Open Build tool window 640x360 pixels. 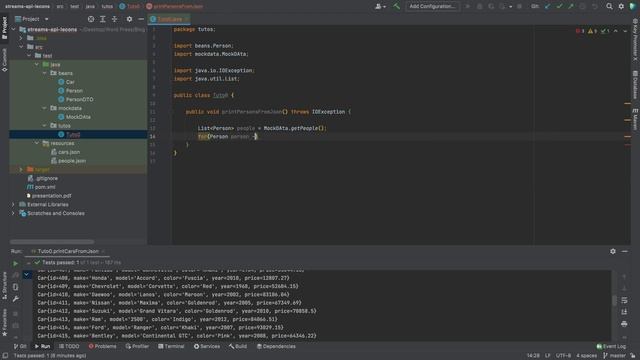tap(238, 346)
